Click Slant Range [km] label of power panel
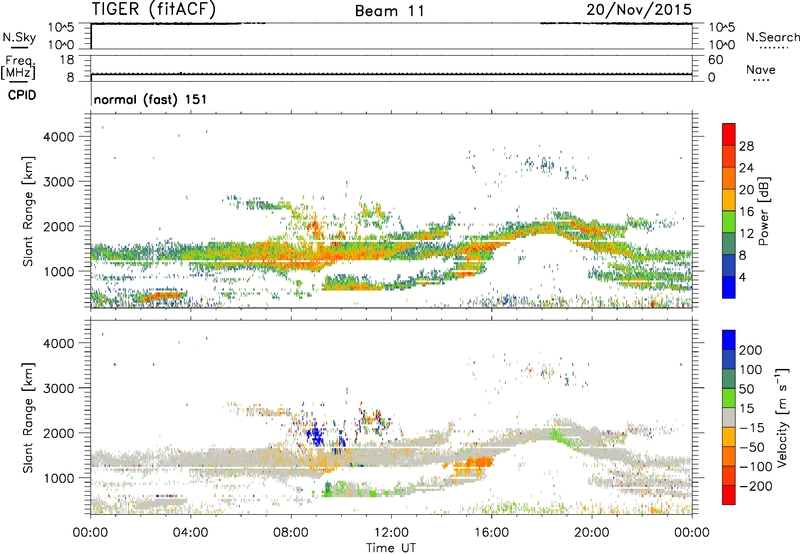 pos(28,211)
